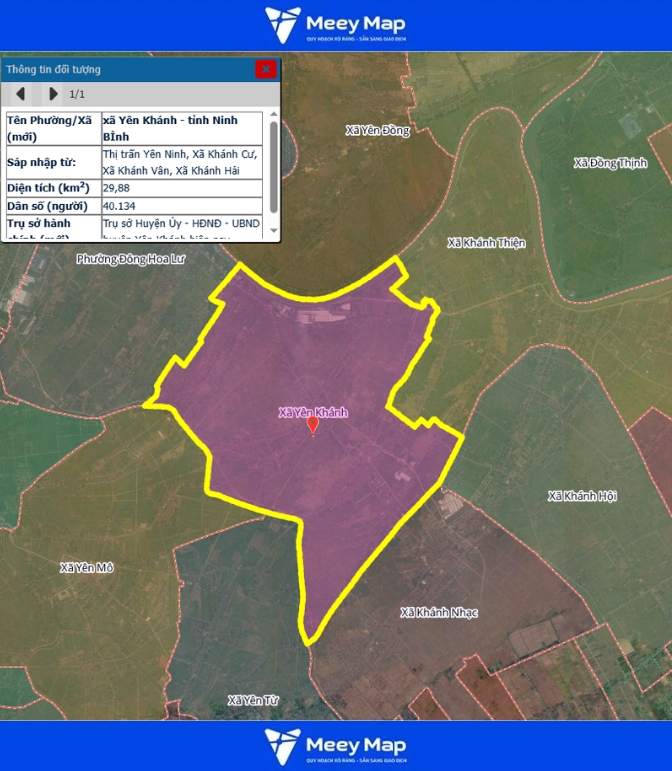Image resolution: width=672 pixels, height=771 pixels.
Task: Go to the next object record arrow
Action: [53, 94]
